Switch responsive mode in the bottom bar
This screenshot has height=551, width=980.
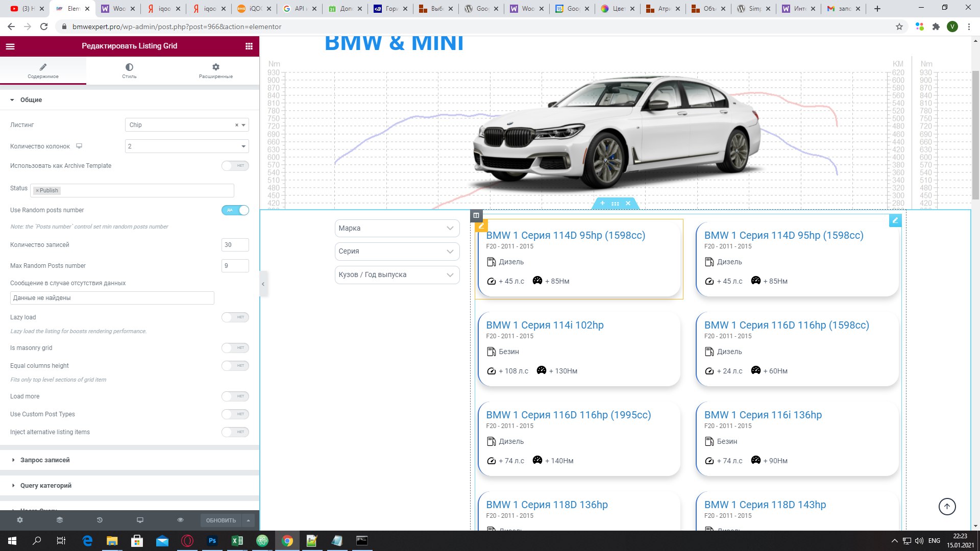tap(140, 520)
